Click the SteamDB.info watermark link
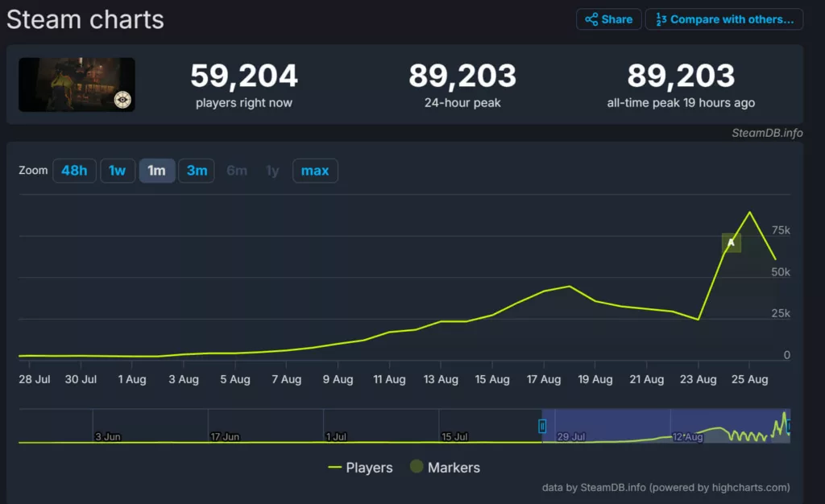Image resolution: width=825 pixels, height=504 pixels. tap(767, 133)
